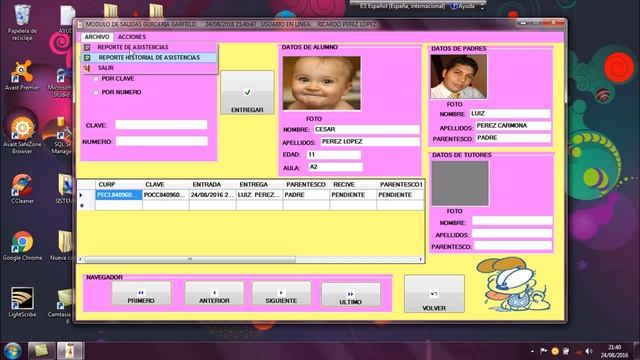640x360 pixels.
Task: Select the highlighted CURP cell PECL840960
Action: tap(119, 195)
